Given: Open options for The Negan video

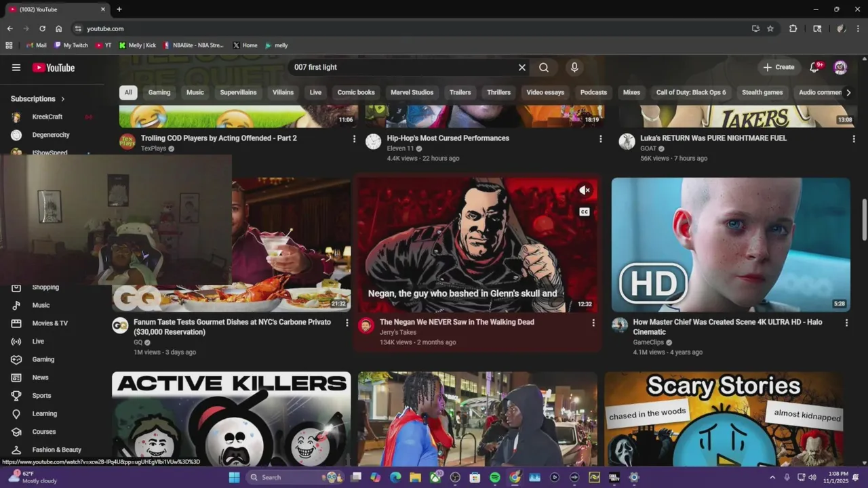Looking at the screenshot, I should point(593,323).
